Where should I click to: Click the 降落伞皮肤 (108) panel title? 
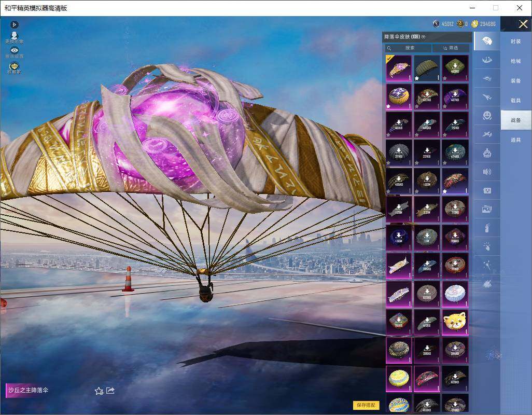[402, 37]
